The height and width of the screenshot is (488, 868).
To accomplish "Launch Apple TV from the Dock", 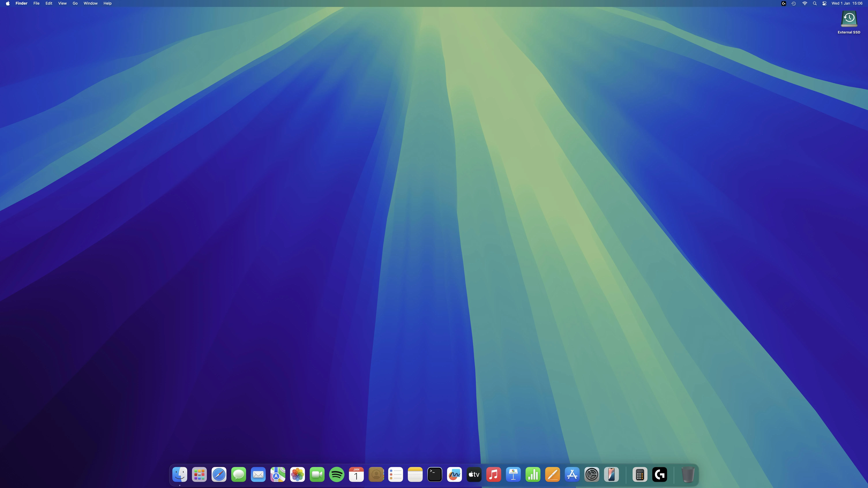I will coord(474,475).
